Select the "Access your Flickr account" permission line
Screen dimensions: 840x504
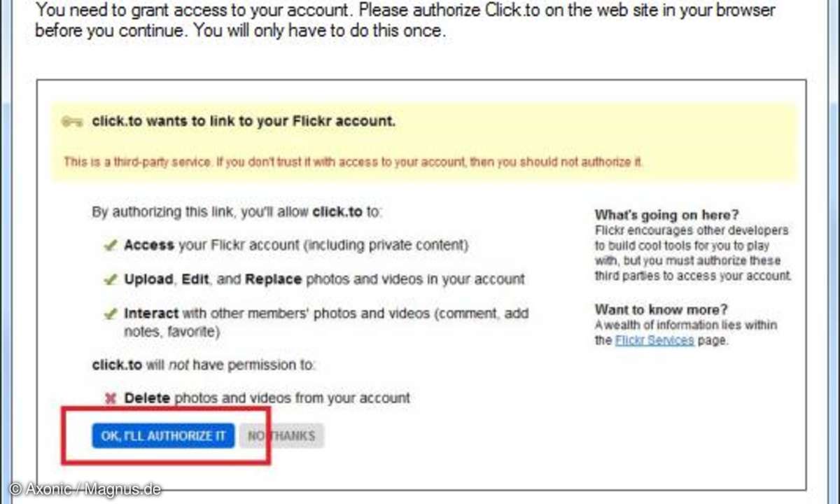click(x=296, y=246)
